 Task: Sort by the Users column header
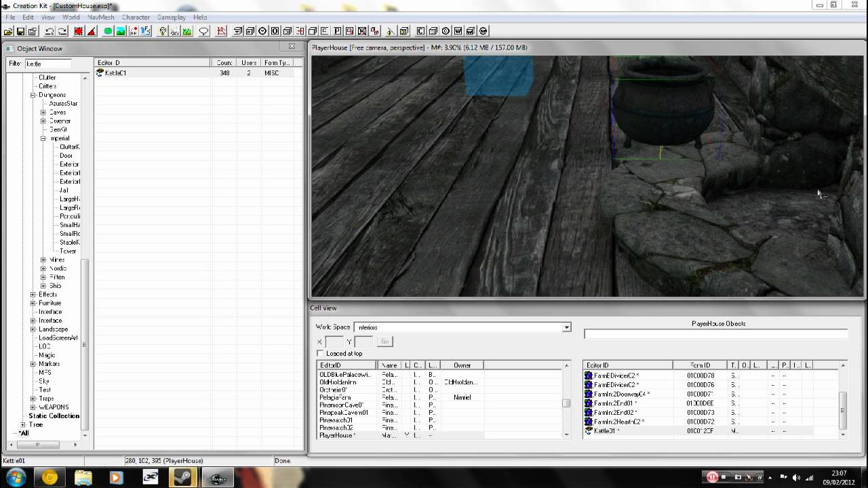(249, 63)
